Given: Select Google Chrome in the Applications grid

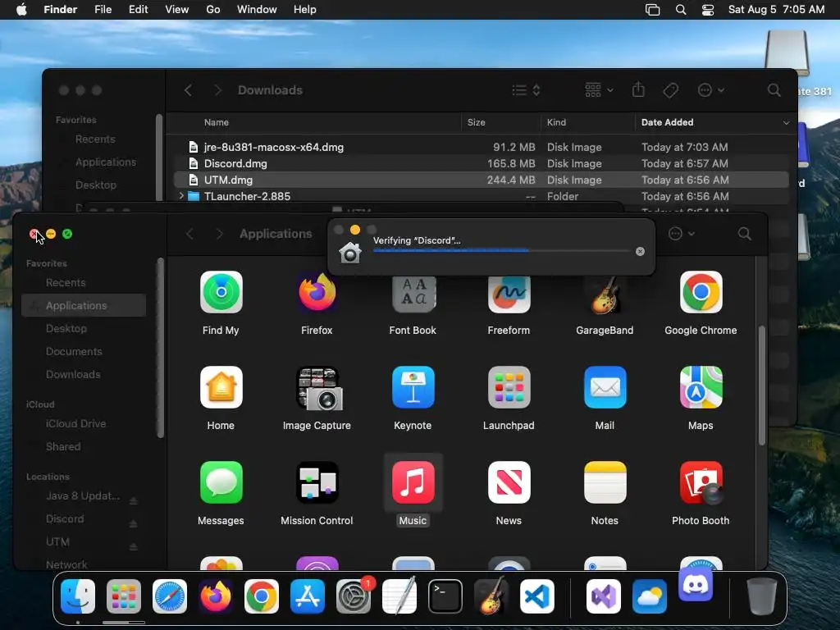Looking at the screenshot, I should (701, 292).
